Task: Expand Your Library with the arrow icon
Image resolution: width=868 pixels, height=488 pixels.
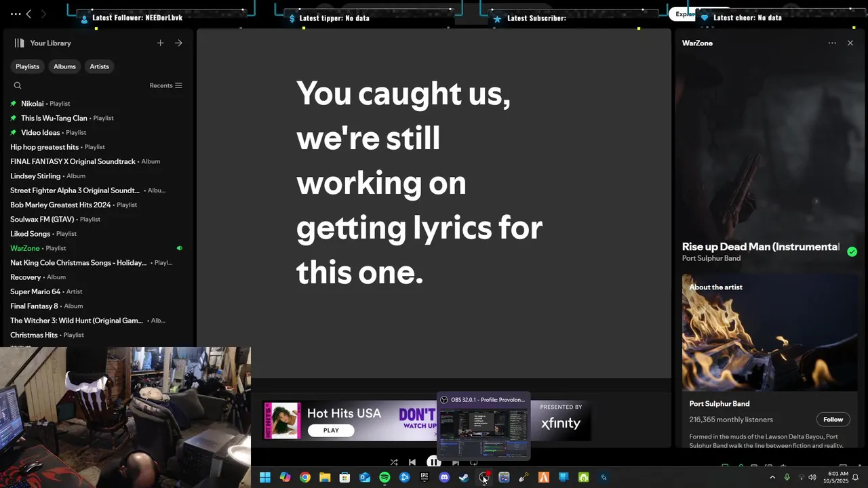Action: pyautogui.click(x=178, y=43)
